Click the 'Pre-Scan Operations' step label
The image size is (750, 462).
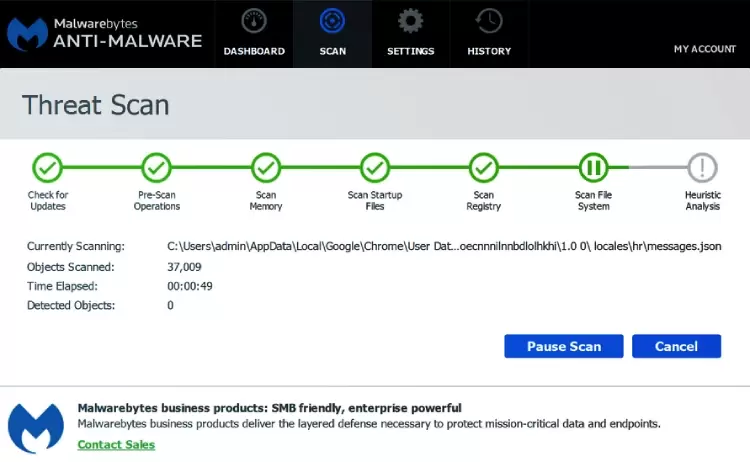[x=157, y=201]
